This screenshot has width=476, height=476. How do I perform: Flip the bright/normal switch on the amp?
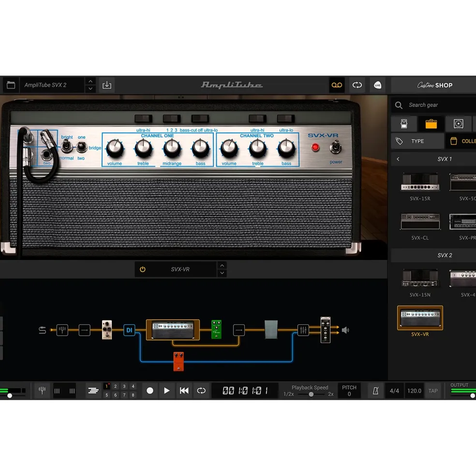[x=66, y=146]
